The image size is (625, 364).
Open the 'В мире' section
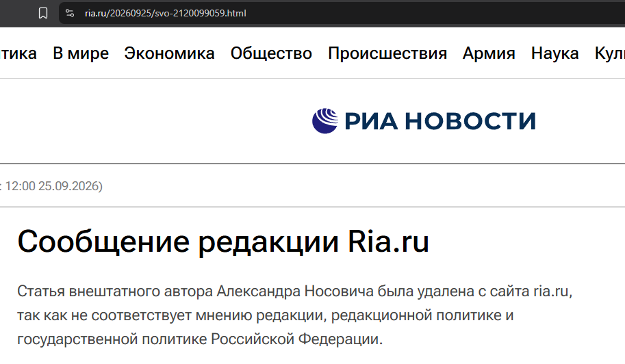[x=81, y=53]
